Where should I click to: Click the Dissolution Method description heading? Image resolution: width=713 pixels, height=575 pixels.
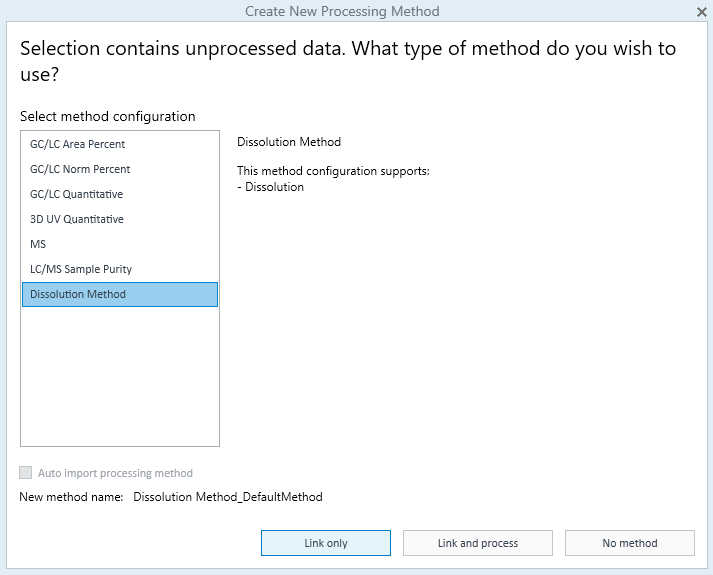pyautogui.click(x=289, y=142)
